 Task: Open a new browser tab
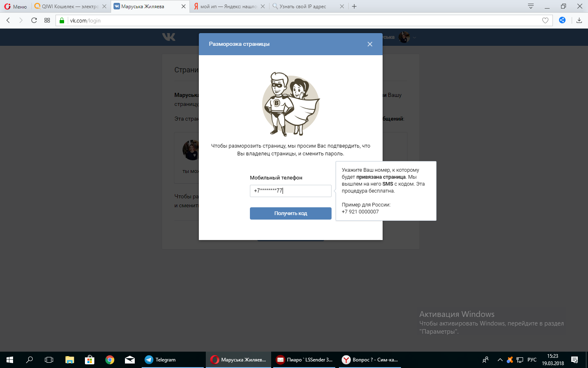(354, 7)
